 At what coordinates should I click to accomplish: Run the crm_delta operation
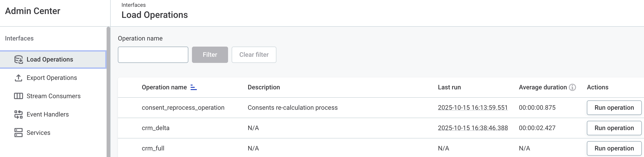coord(614,128)
